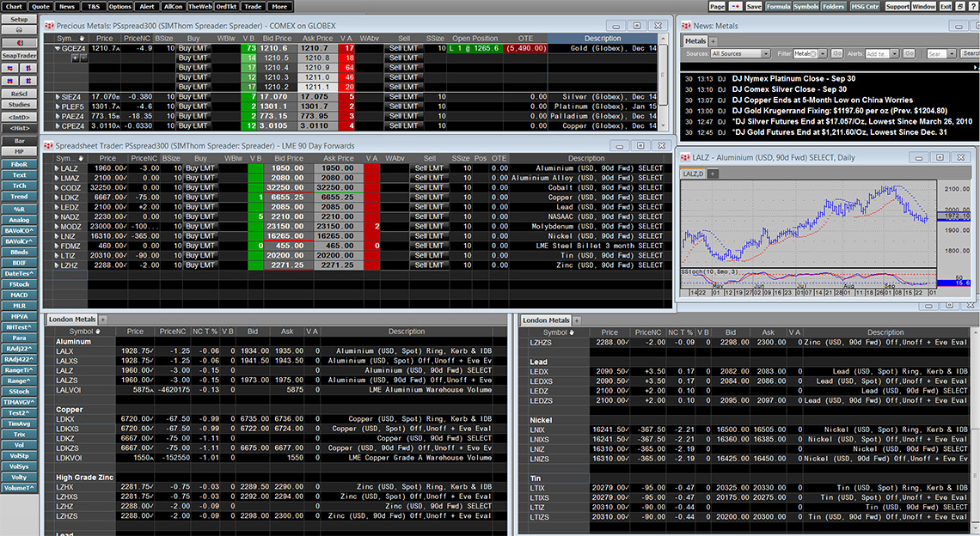Screen dimensions: 980x536
Task: Collapse the GCEZ4 gold row
Action: (x=58, y=49)
